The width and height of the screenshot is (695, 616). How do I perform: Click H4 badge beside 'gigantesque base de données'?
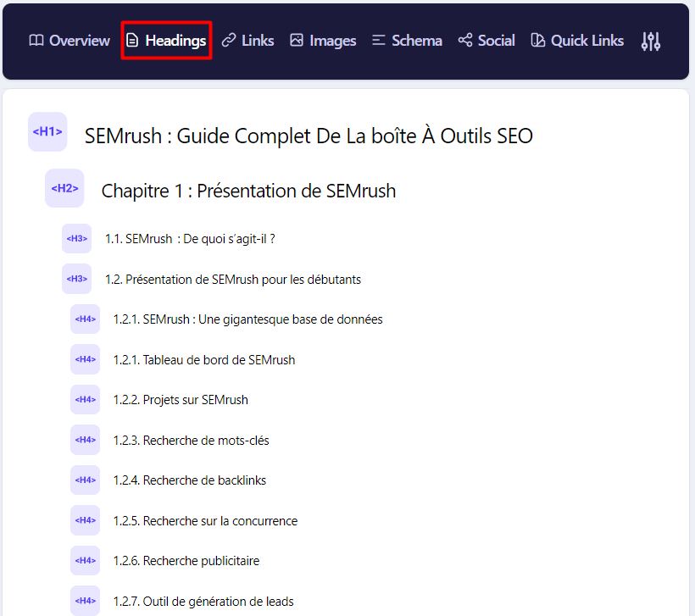85,319
